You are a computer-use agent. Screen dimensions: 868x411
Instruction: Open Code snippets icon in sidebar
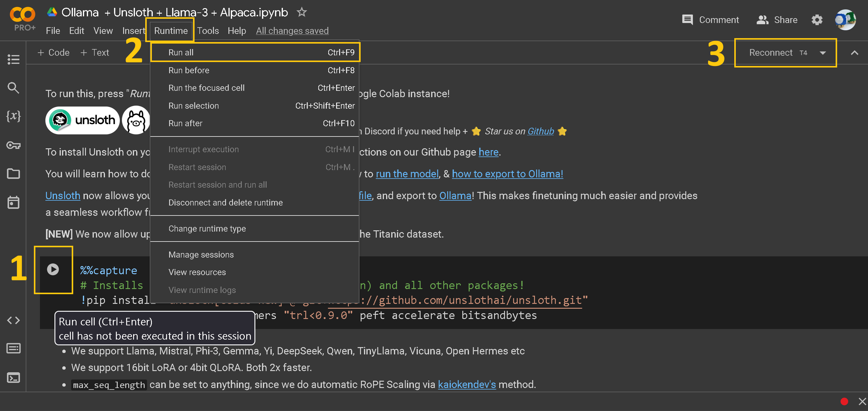tap(13, 320)
